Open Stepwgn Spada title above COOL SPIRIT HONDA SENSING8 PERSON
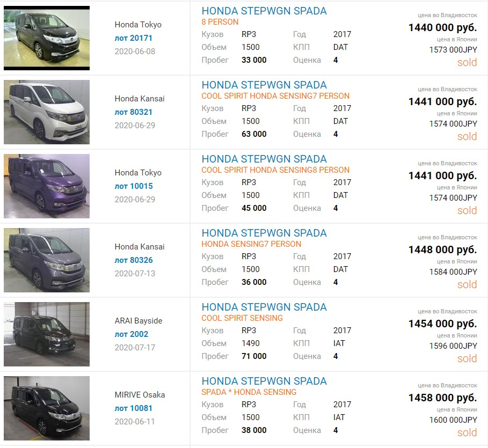This screenshot has width=488, height=448. point(264,159)
